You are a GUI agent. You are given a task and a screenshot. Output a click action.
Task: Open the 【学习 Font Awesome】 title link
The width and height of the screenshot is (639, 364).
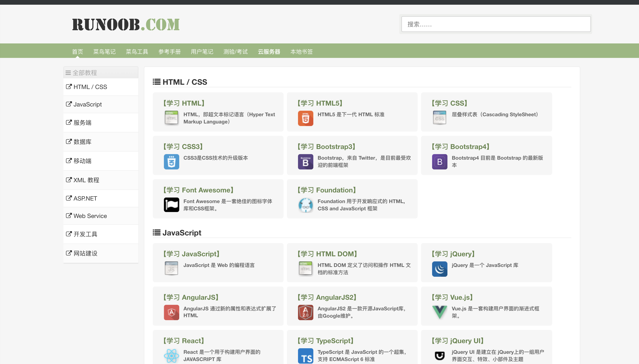pos(199,190)
